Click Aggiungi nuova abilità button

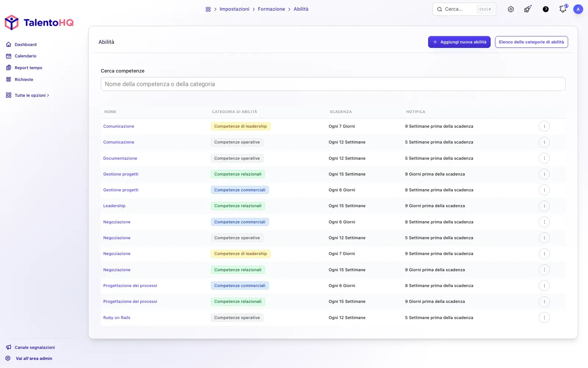tap(459, 42)
